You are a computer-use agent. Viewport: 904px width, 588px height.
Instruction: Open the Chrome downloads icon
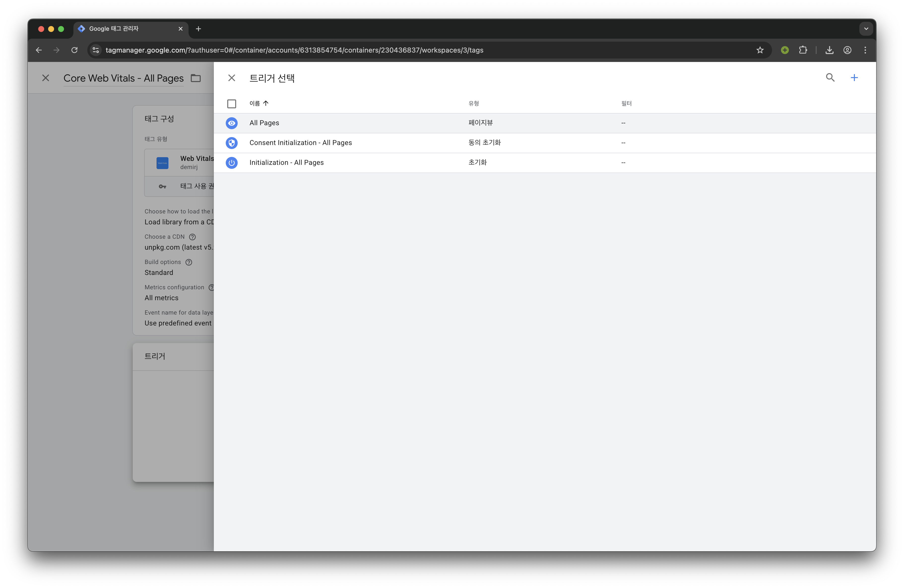[829, 50]
